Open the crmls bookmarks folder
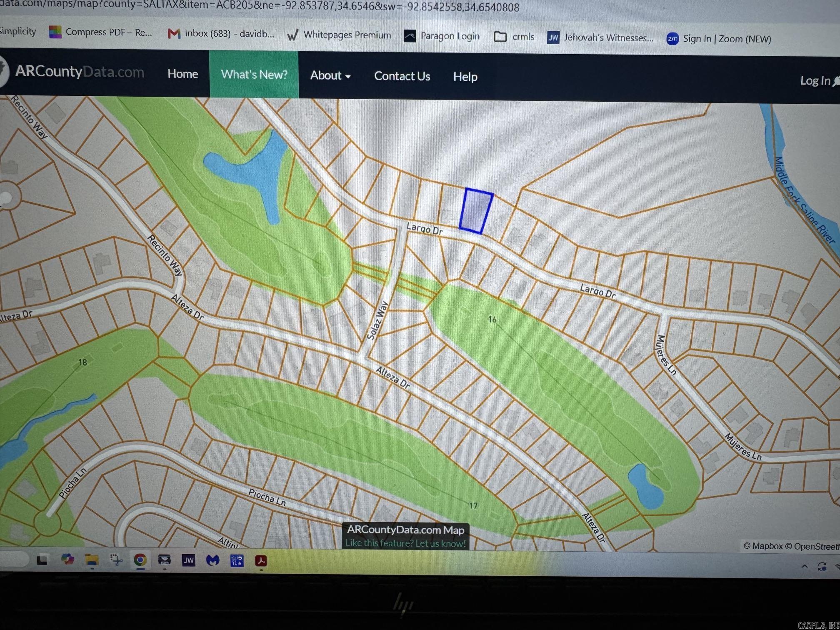 tap(514, 37)
